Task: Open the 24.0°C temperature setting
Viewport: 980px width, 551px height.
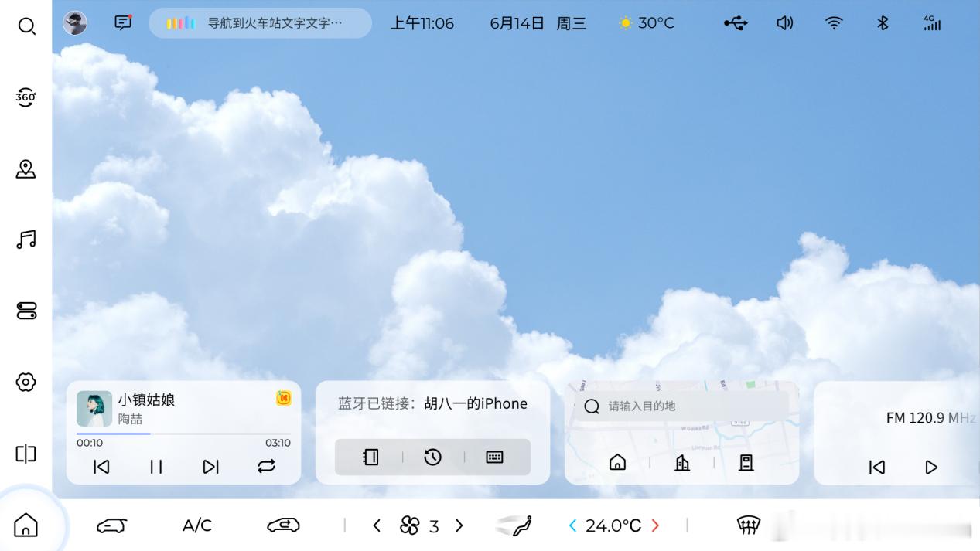Action: pos(613,525)
